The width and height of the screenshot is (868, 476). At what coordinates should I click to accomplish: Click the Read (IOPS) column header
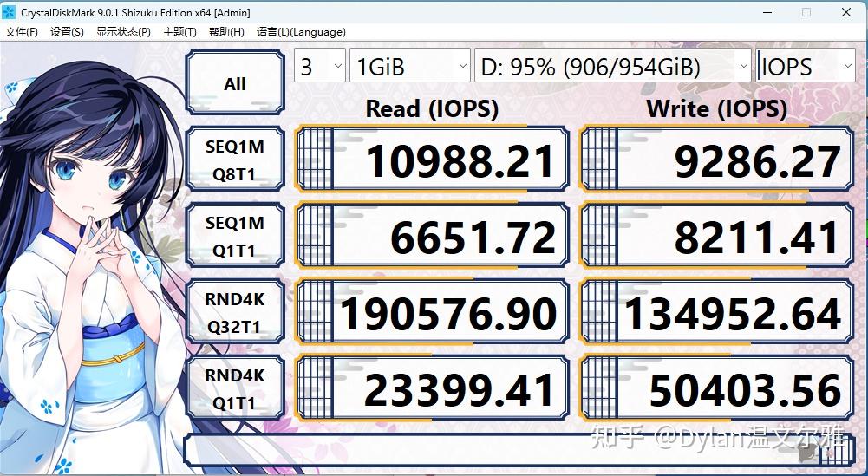(433, 108)
